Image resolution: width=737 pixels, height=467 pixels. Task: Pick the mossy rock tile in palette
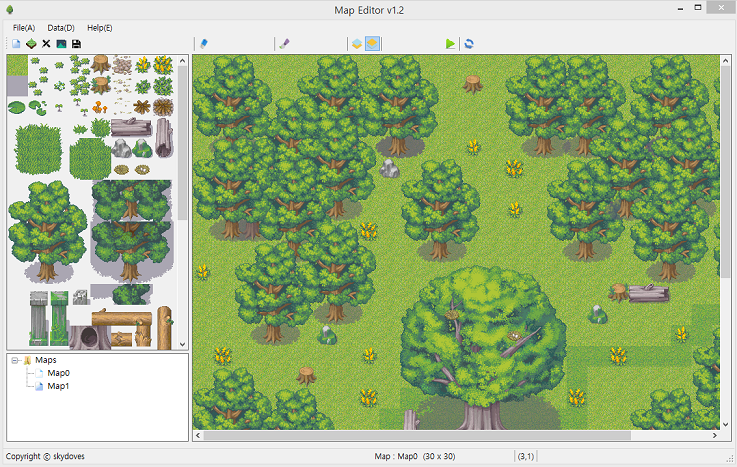click(x=142, y=148)
